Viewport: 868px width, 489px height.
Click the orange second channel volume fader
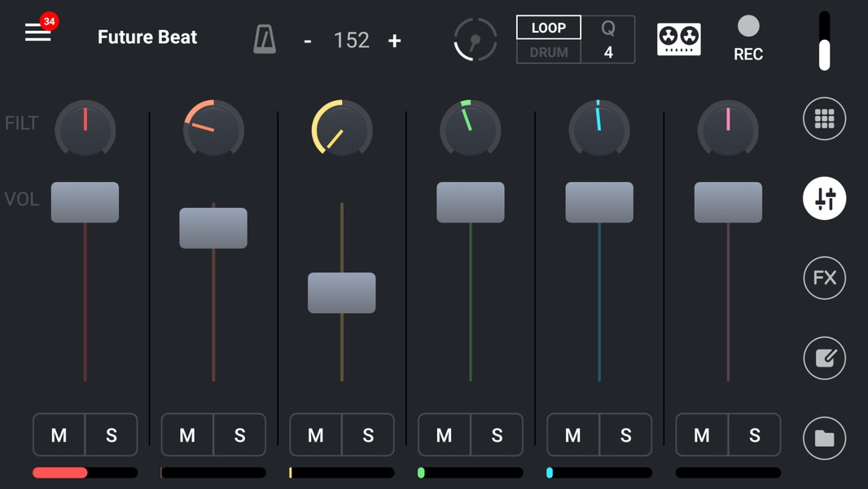[x=213, y=228]
